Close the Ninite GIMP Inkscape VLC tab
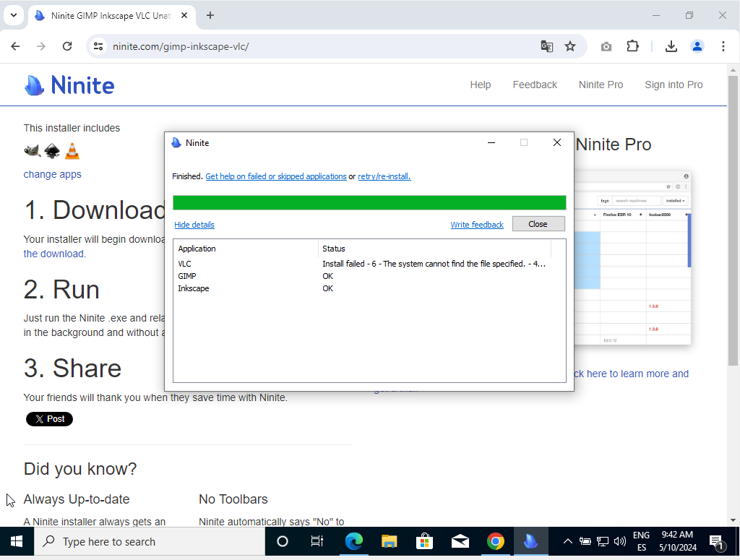 coord(184,16)
